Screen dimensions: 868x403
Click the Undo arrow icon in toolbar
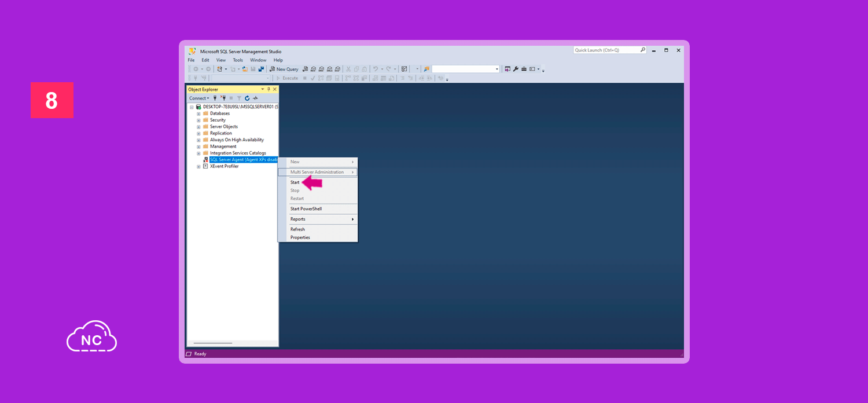[376, 69]
